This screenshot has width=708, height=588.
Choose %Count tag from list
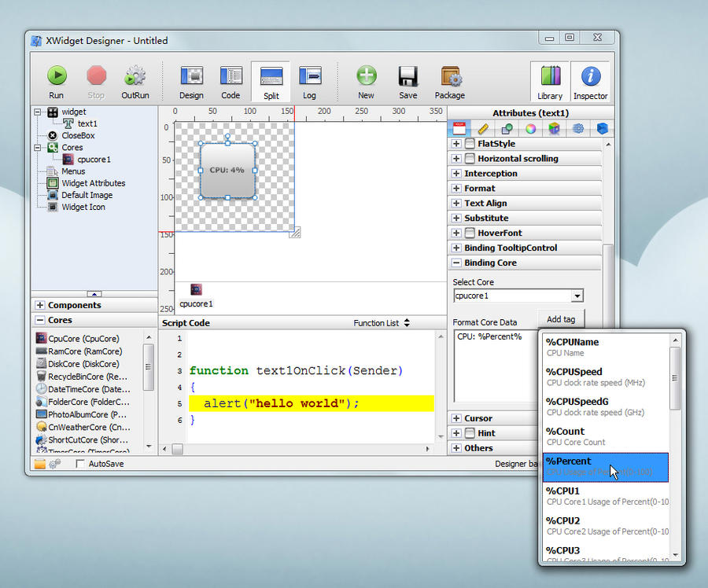pos(606,437)
